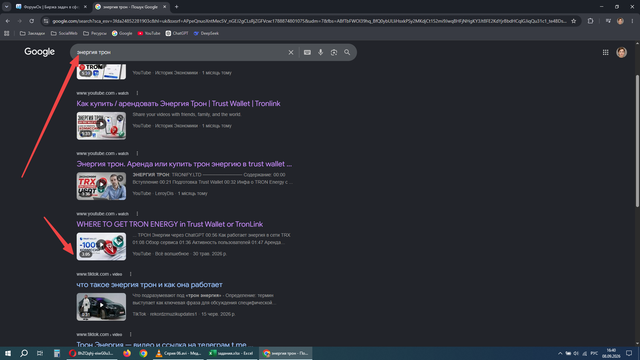Image resolution: width=640 pixels, height=360 pixels.
Task: Open the DeepSeek bookmark
Action: click(206, 33)
